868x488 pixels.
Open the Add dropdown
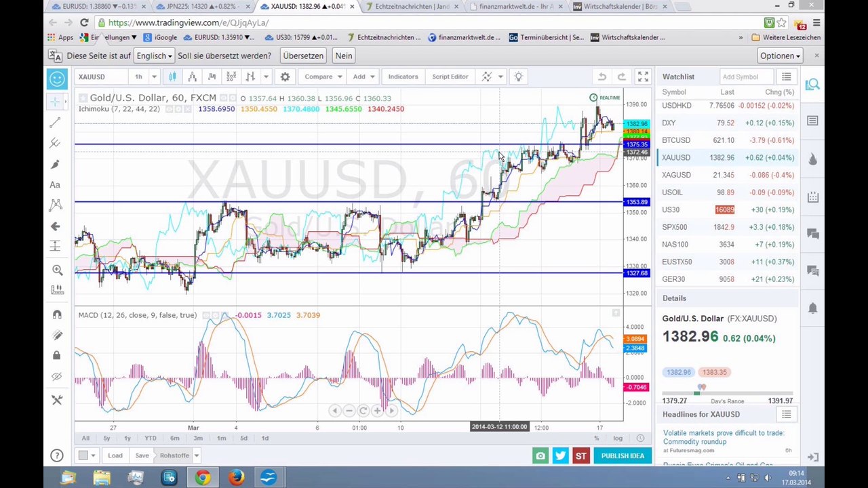click(362, 77)
